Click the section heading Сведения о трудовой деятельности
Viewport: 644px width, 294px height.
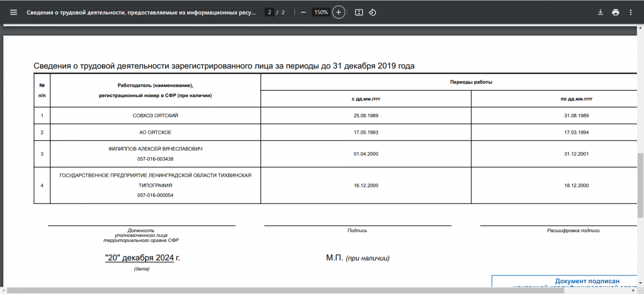pyautogui.click(x=224, y=66)
